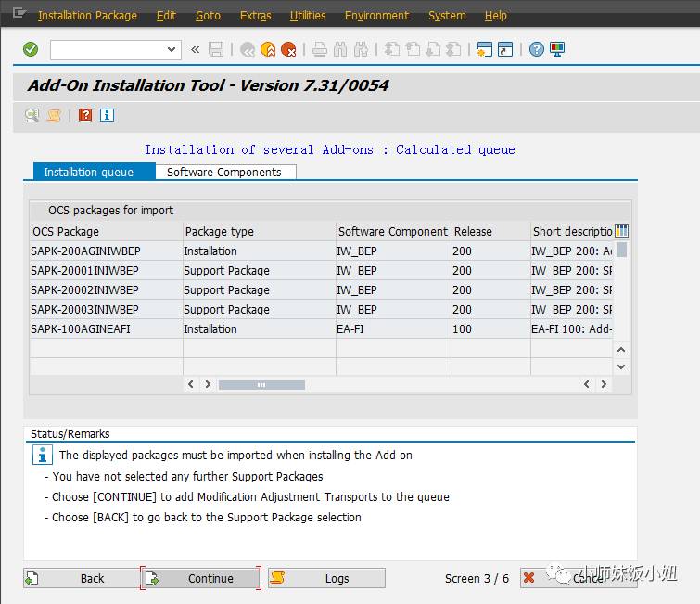Click the Last Page icon
The width and height of the screenshot is (700, 604).
(454, 49)
